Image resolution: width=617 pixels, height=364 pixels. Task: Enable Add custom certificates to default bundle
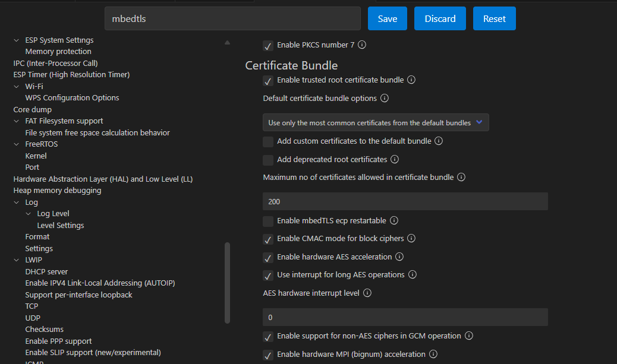[268, 142]
